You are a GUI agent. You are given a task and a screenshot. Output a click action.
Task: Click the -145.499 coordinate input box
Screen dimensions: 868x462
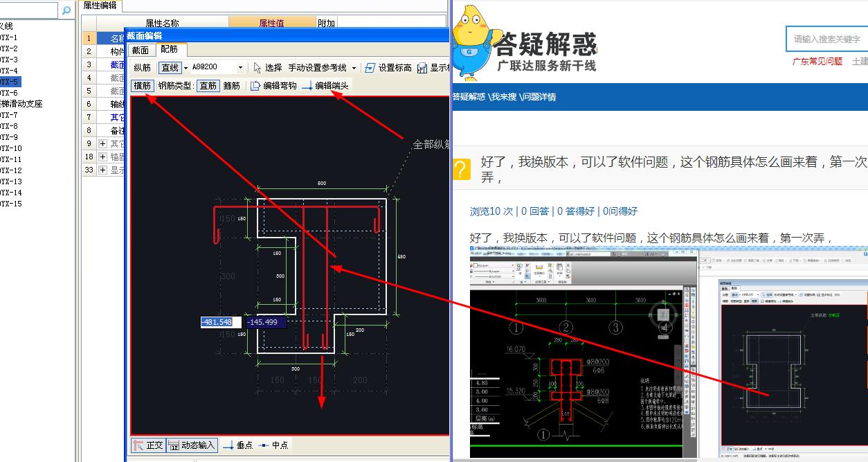(266, 322)
